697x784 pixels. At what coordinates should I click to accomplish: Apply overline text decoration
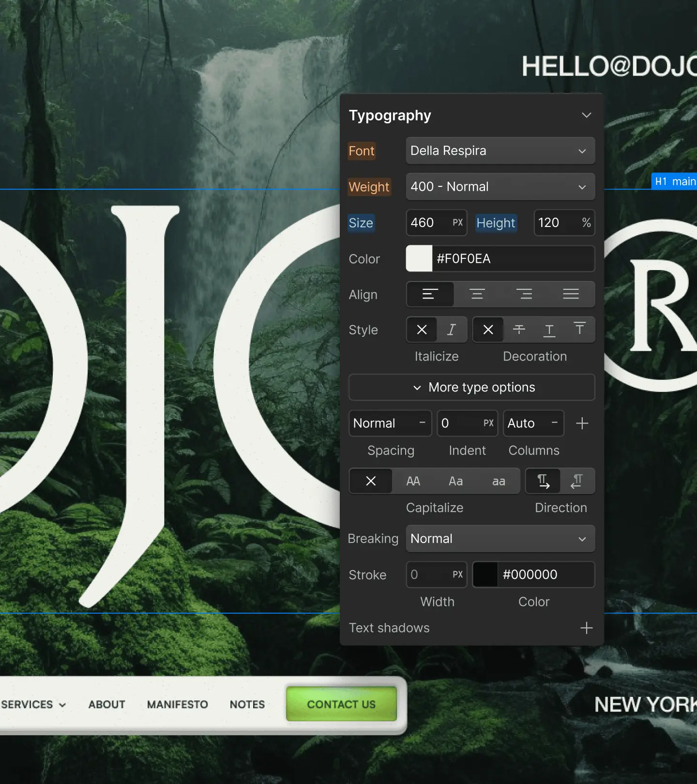(x=579, y=330)
